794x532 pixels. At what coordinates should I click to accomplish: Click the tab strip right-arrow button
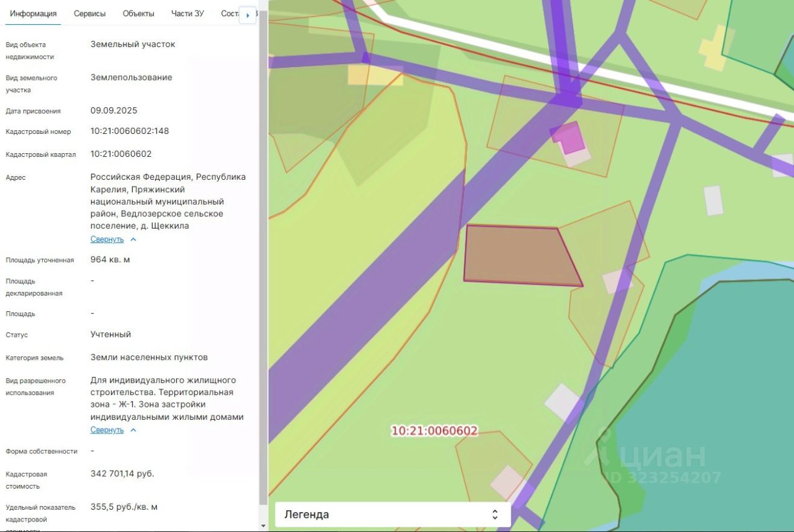click(x=248, y=16)
